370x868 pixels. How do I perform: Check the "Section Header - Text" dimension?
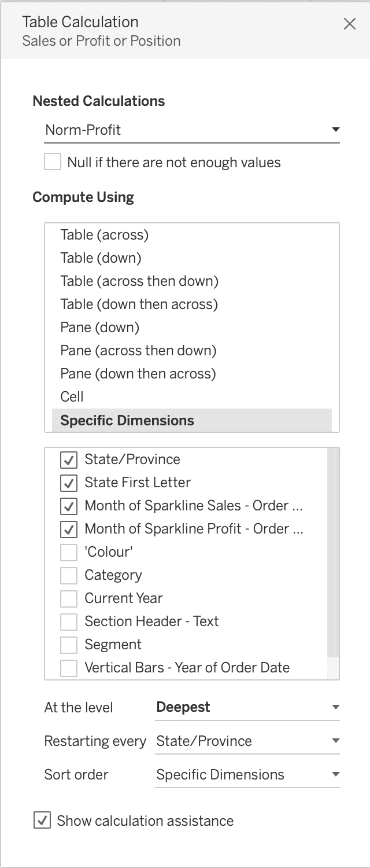68,621
